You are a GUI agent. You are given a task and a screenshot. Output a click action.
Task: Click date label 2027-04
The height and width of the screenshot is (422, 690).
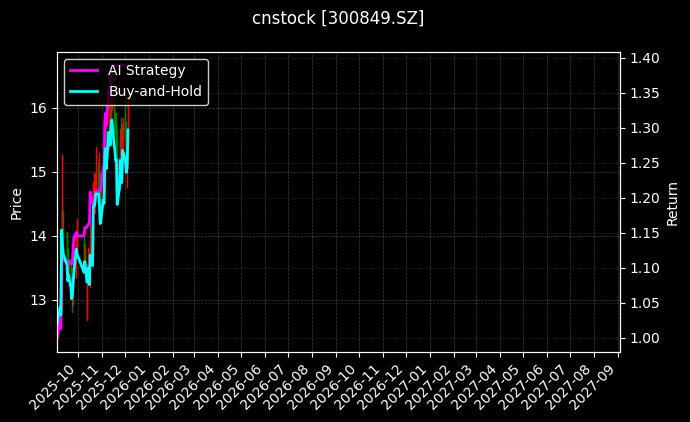(475, 386)
